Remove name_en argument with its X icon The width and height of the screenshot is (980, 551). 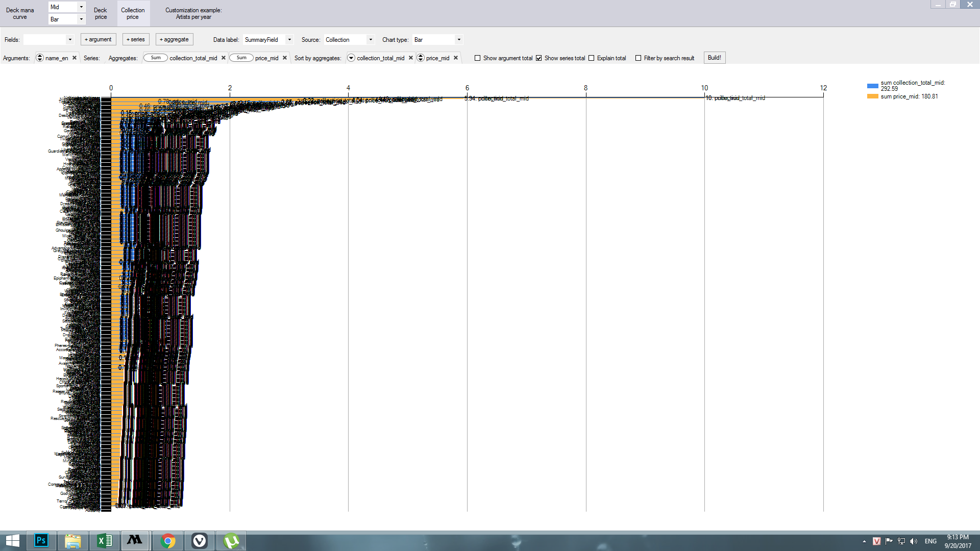(x=75, y=58)
